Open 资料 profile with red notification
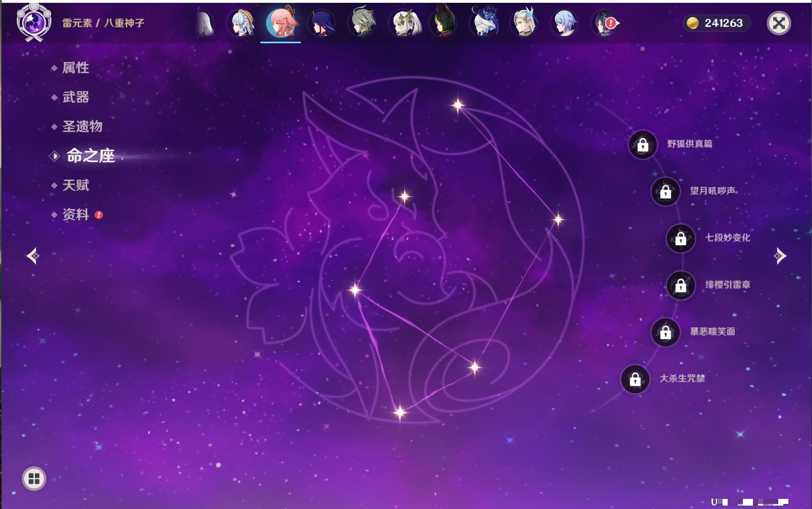 coord(76,215)
